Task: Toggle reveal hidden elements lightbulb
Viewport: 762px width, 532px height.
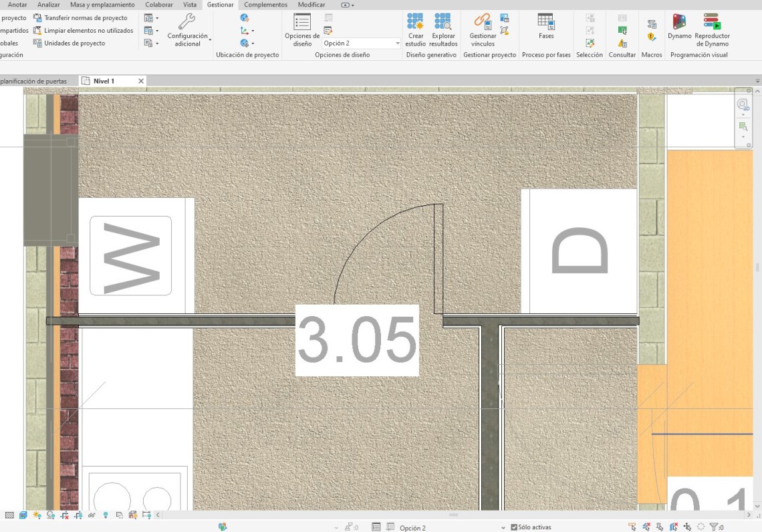Action: point(105,515)
